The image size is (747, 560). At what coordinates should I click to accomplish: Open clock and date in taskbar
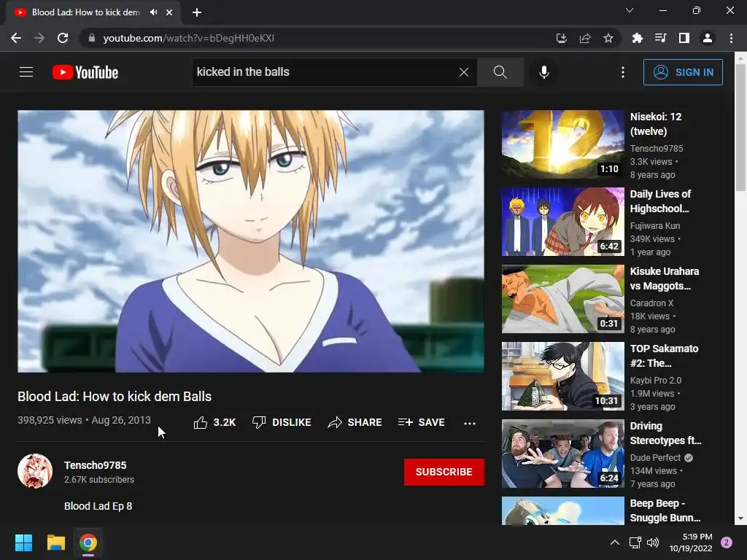coord(691,542)
